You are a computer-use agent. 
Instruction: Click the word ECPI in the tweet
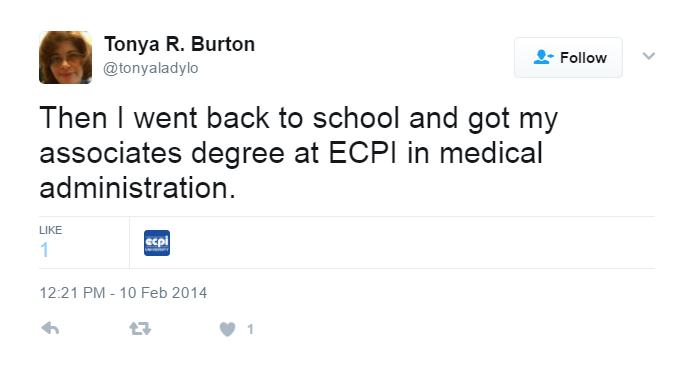(362, 153)
